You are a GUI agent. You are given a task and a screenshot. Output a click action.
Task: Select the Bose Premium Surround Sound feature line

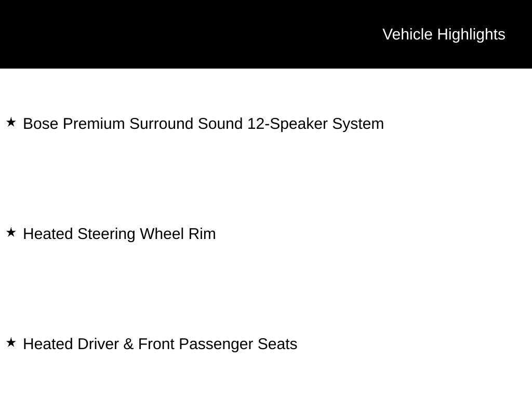(203, 124)
